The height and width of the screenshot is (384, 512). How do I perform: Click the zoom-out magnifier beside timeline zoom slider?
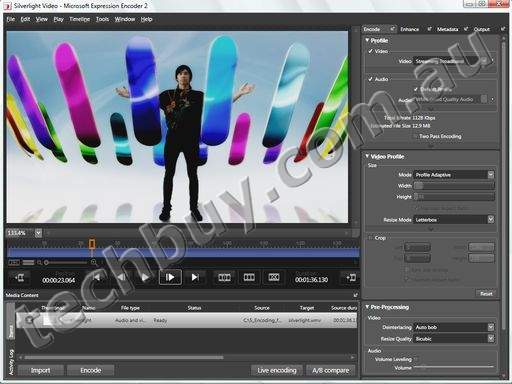[39, 263]
